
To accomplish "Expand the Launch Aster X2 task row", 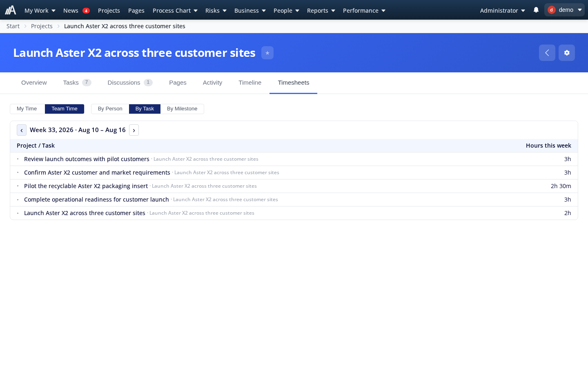I will pos(18,213).
